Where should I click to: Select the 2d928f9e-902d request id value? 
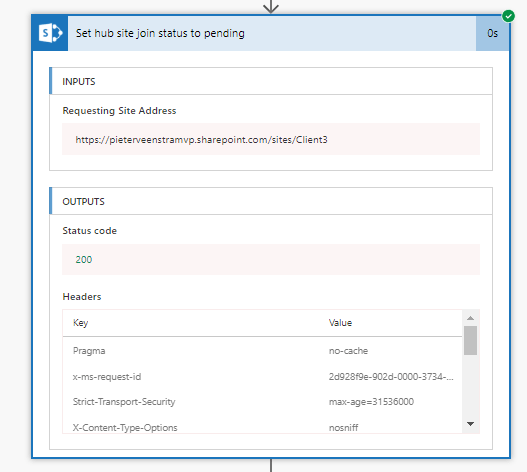391,377
